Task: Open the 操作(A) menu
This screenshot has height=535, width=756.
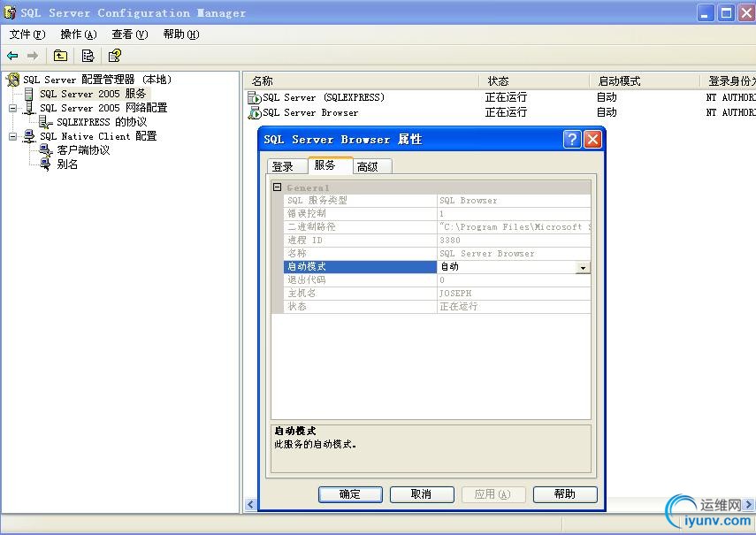Action: (x=79, y=34)
